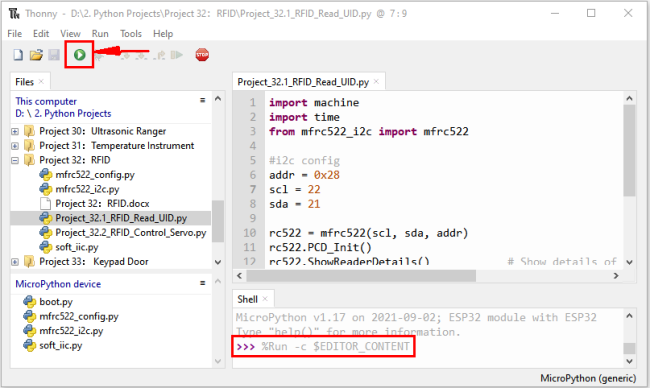Click the red Stop toolbar icon
650x388 pixels.
click(x=202, y=55)
